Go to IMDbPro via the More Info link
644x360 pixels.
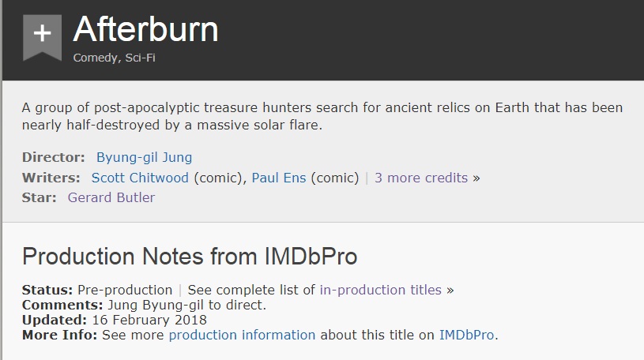click(x=466, y=335)
